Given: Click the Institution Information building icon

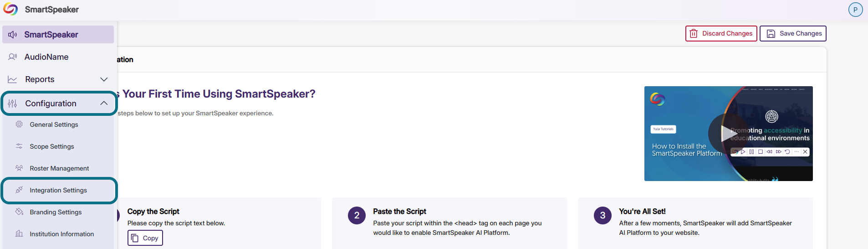Looking at the screenshot, I should tap(19, 233).
